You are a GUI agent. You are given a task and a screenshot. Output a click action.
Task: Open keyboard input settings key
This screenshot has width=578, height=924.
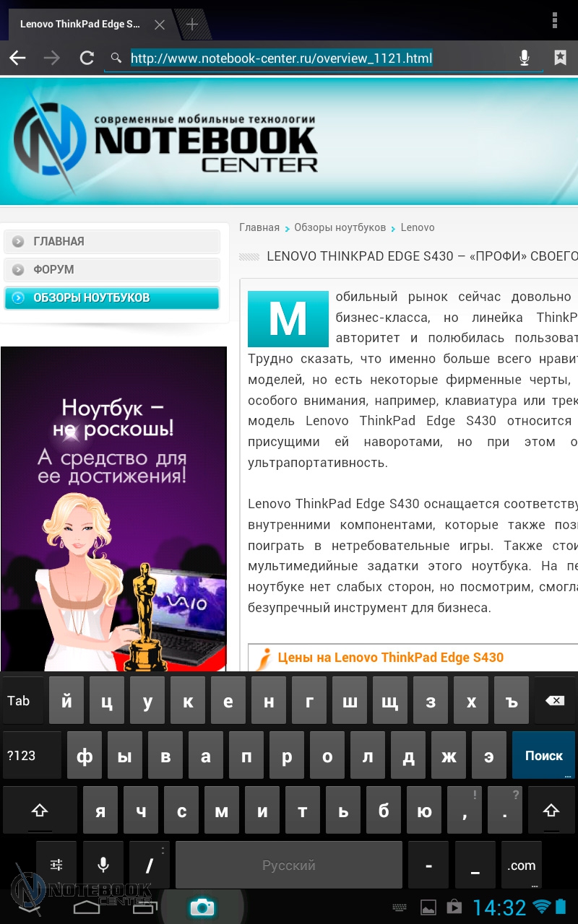(x=56, y=865)
